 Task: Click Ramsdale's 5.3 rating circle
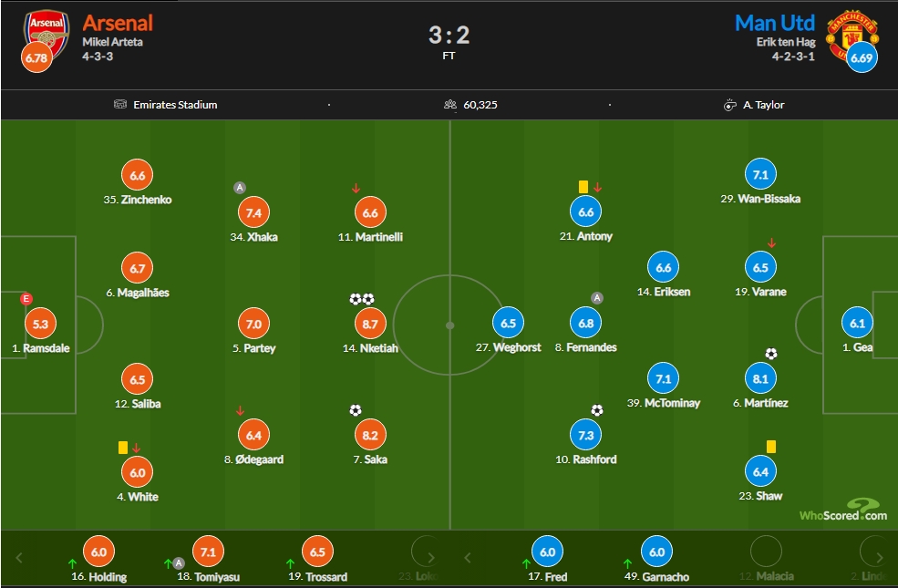tap(41, 324)
